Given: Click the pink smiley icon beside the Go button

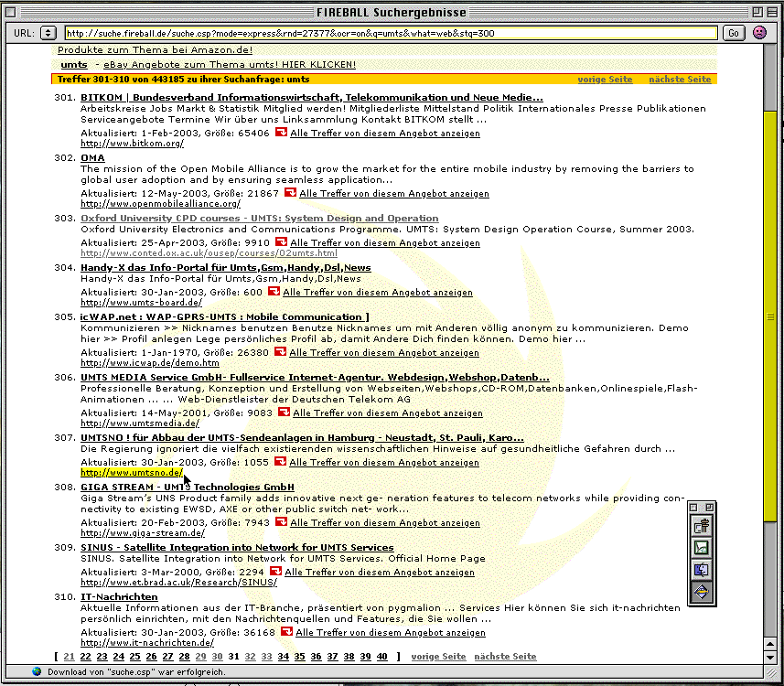Looking at the screenshot, I should pos(759,33).
